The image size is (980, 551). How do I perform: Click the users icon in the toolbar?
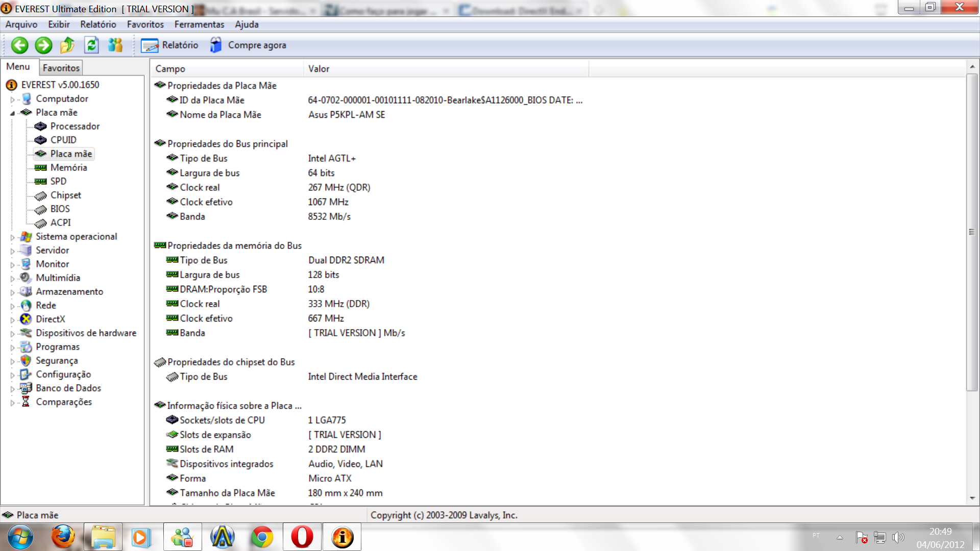click(x=115, y=45)
